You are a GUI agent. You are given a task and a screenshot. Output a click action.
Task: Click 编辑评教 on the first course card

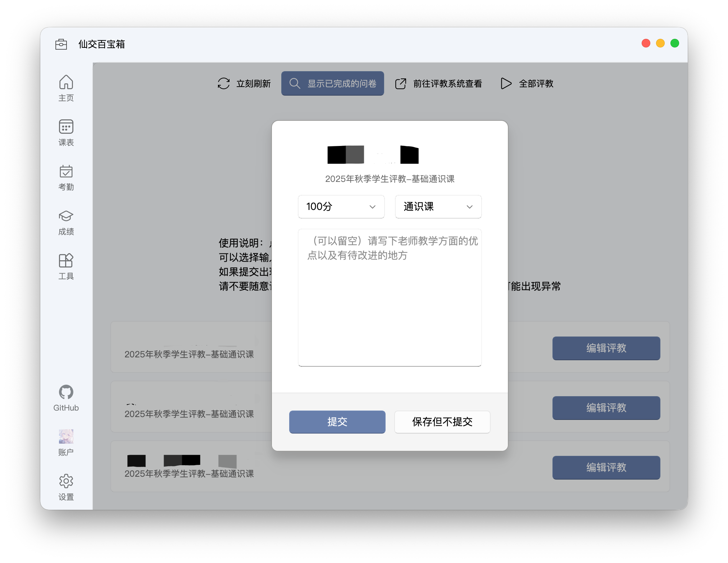pyautogui.click(x=606, y=348)
